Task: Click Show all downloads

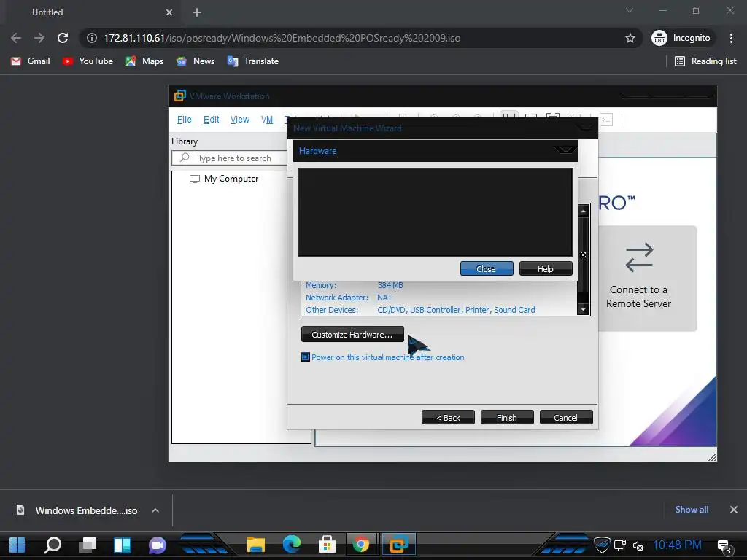Action: tap(692, 510)
